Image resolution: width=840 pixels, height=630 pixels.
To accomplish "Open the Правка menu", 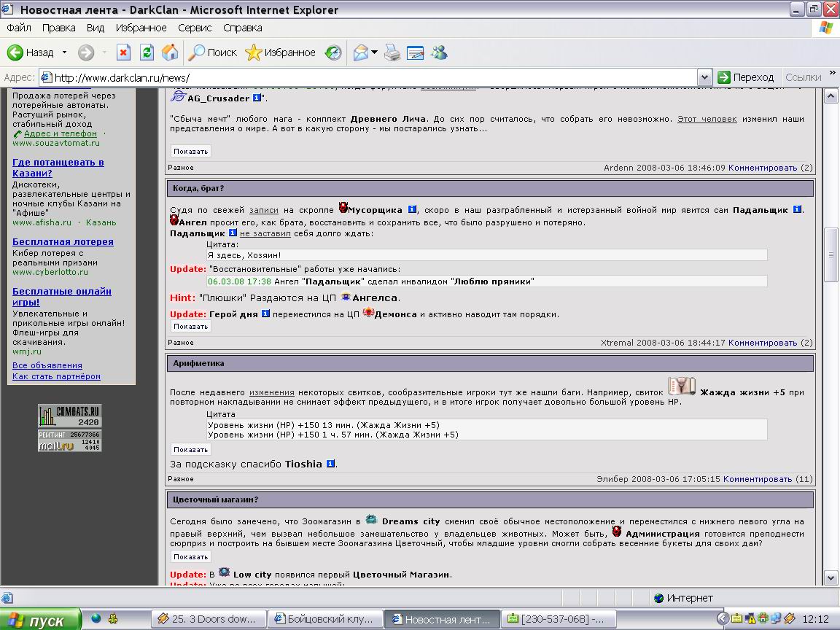I will point(58,28).
